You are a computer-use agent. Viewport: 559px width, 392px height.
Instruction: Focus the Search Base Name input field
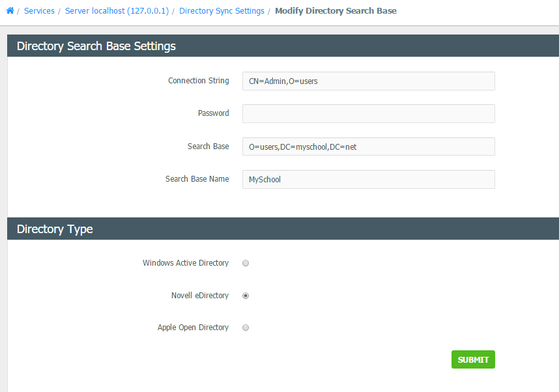click(368, 179)
